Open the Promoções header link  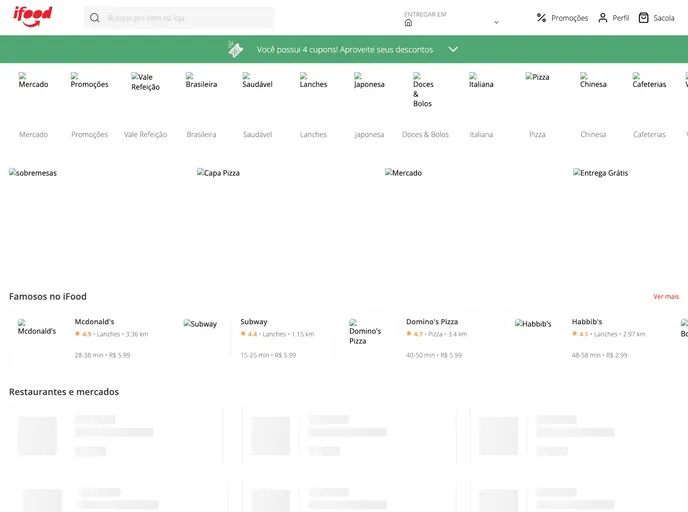pyautogui.click(x=570, y=18)
